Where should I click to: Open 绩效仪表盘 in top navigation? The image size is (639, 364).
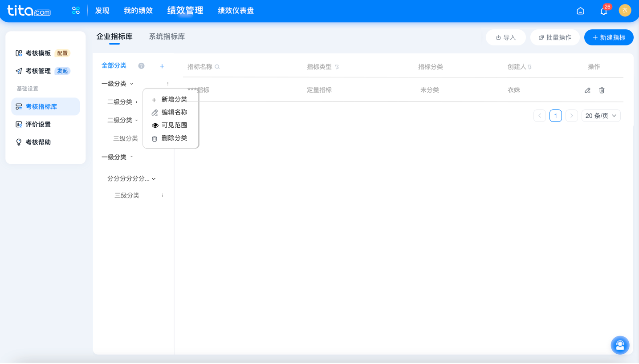(x=236, y=11)
